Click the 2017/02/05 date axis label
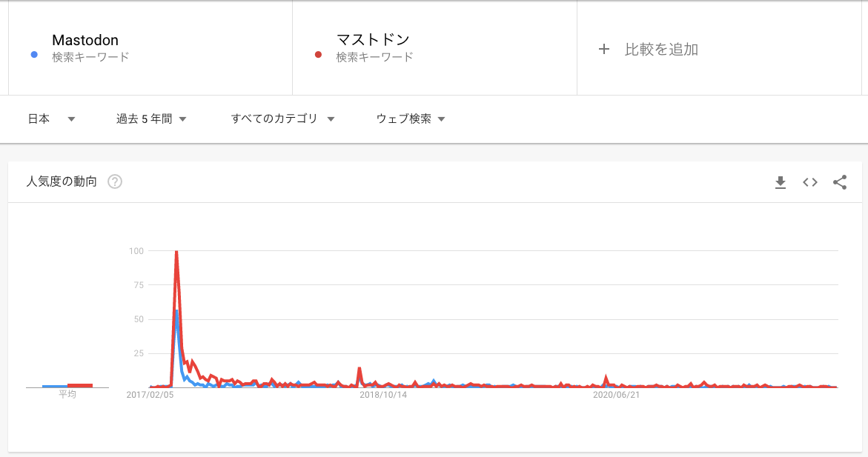The height and width of the screenshot is (457, 868). click(150, 395)
